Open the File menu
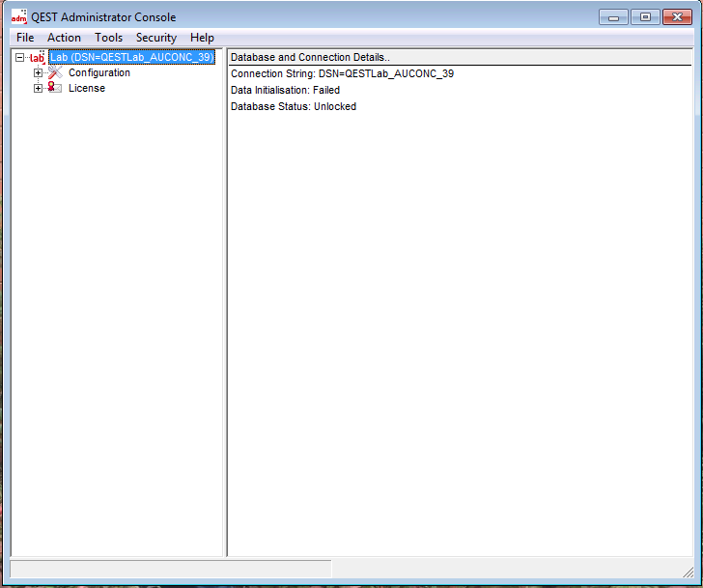The height and width of the screenshot is (588, 703). pos(25,38)
